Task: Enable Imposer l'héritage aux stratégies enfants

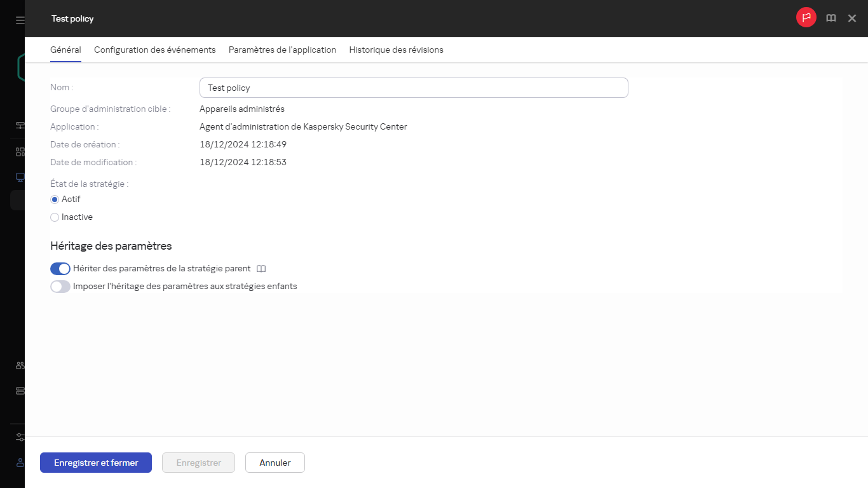Action: [x=60, y=287]
